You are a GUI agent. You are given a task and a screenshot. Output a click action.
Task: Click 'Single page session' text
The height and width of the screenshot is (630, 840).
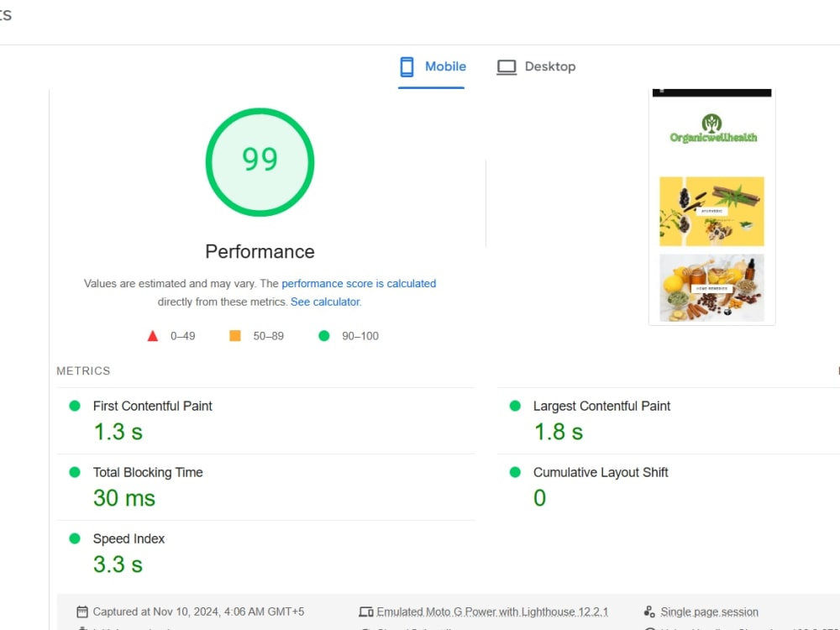(x=709, y=612)
